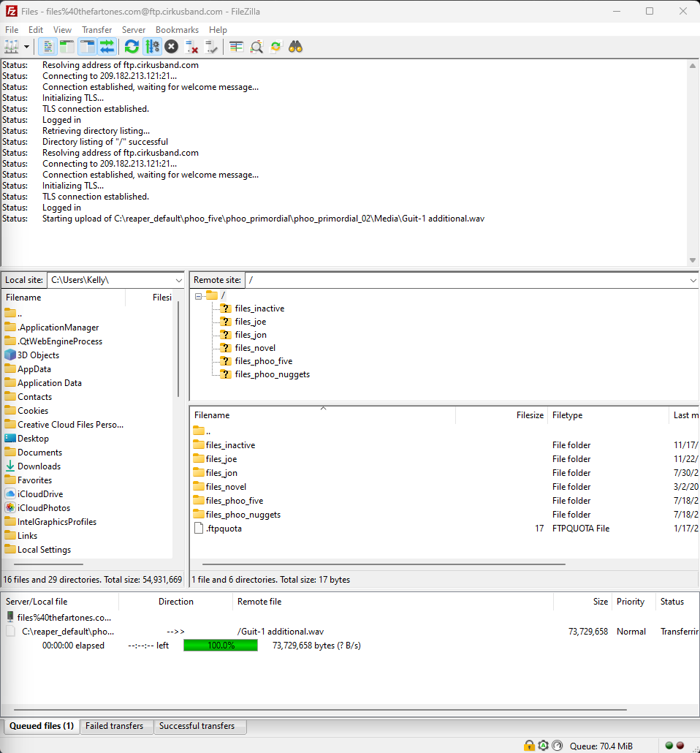Collapse the remote root folder tree node

click(198, 295)
